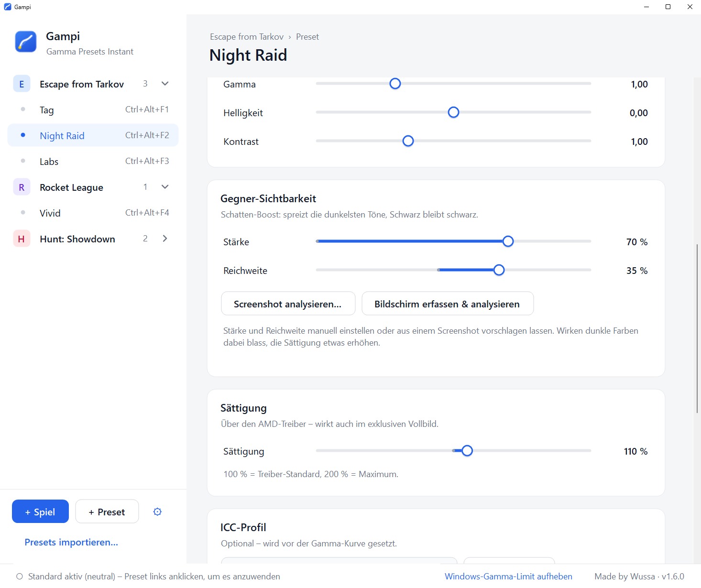
Task: Click the Gampi icon in the title bar
Action: tap(7, 7)
